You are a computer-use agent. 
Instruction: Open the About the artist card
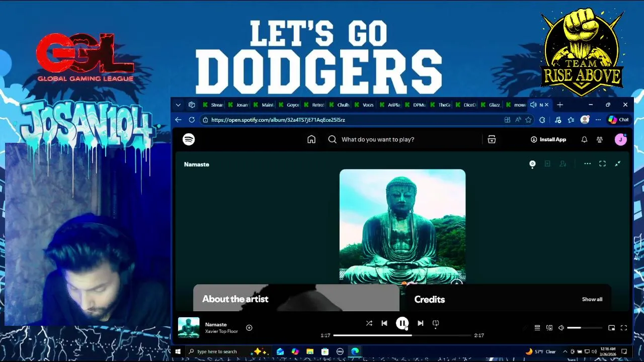tap(296, 298)
